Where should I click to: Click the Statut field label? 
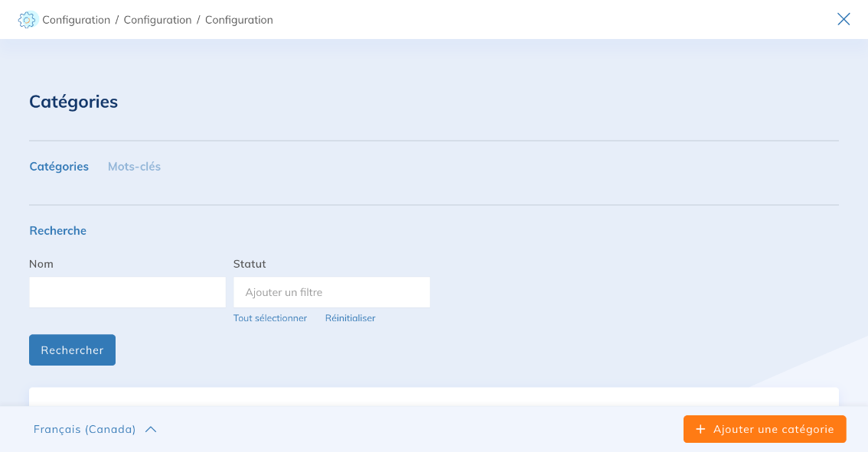tap(250, 264)
